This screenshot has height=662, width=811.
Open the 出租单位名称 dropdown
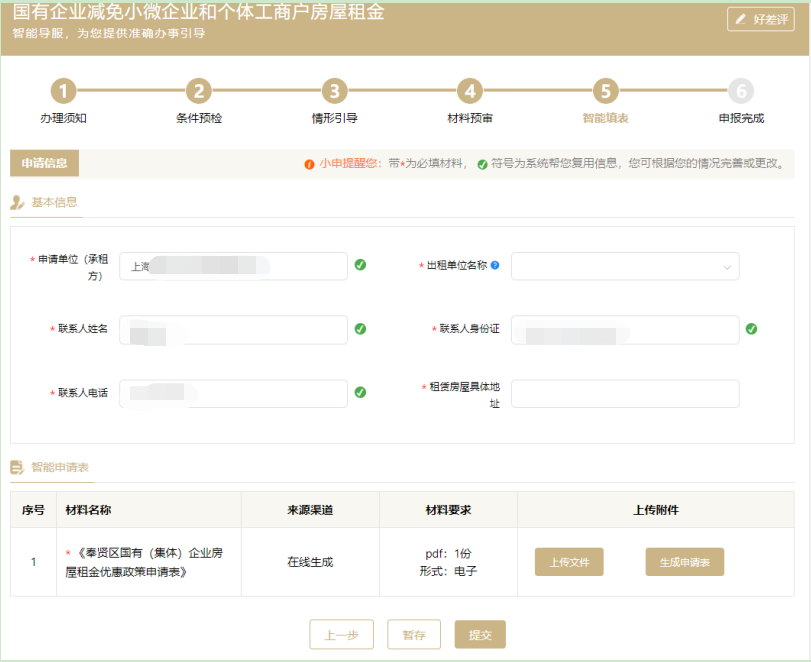click(x=625, y=267)
